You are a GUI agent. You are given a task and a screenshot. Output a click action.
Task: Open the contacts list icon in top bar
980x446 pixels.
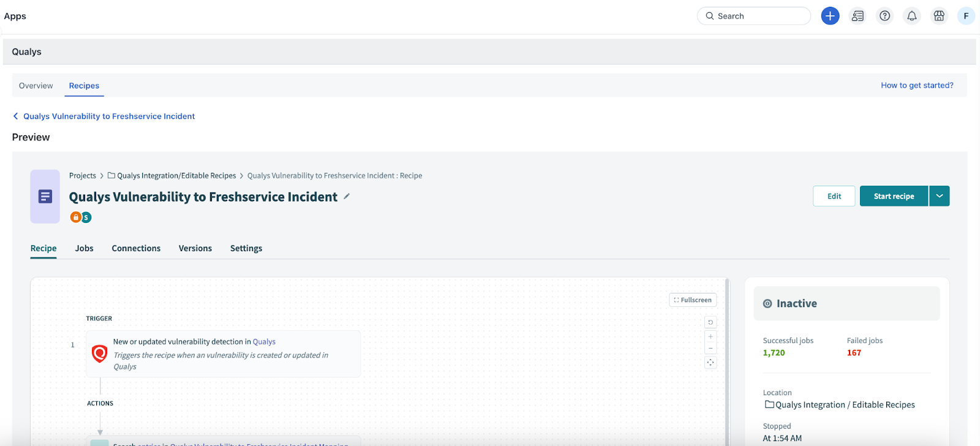858,16
